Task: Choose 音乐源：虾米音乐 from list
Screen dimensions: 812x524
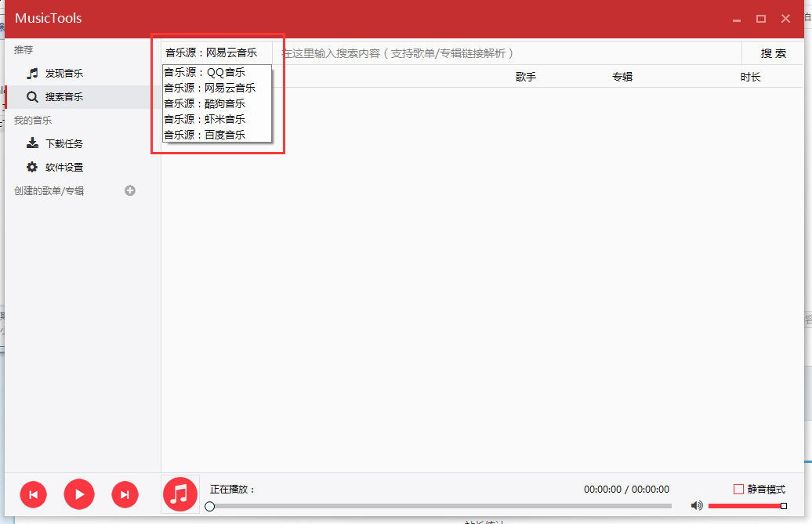Action: point(217,119)
